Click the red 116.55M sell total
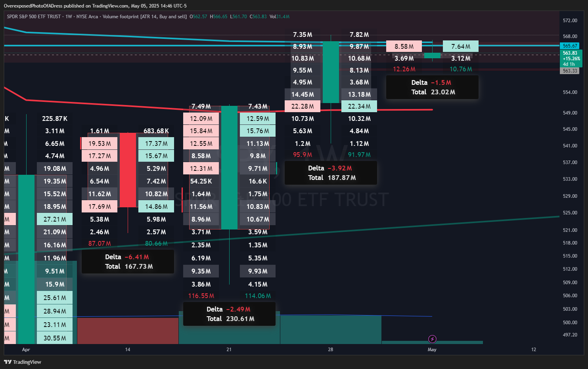This screenshot has height=369, width=588. (x=201, y=296)
